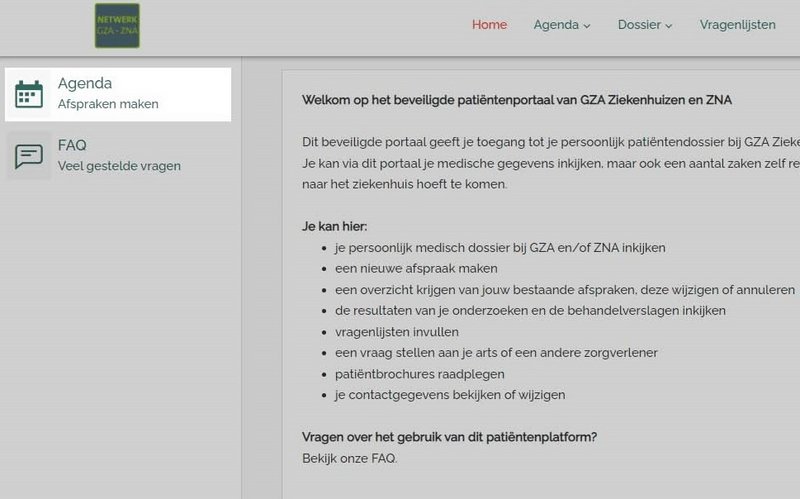Click the 'je contactgegevens bekijken of wijzigen' bullet
This screenshot has width=800, height=499.
coord(450,395)
